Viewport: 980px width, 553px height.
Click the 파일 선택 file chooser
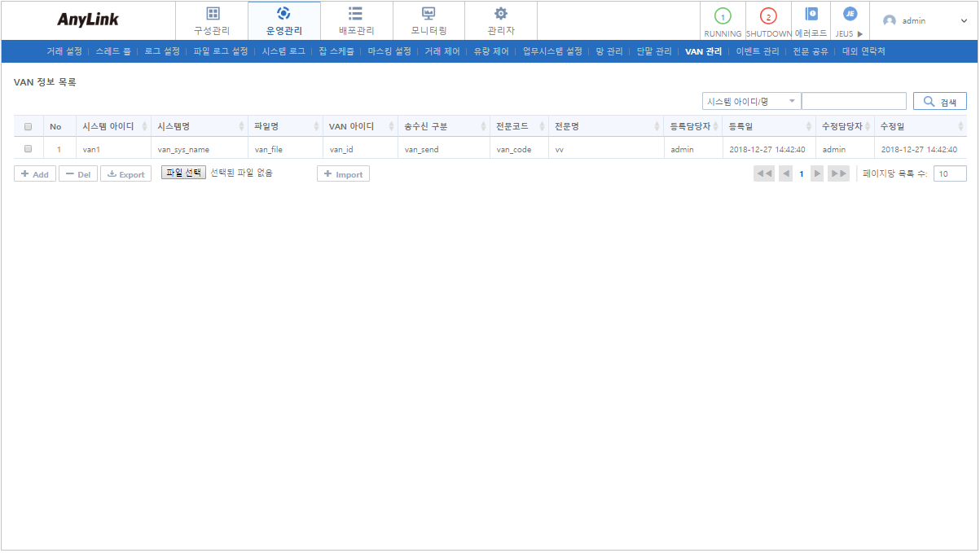click(183, 173)
